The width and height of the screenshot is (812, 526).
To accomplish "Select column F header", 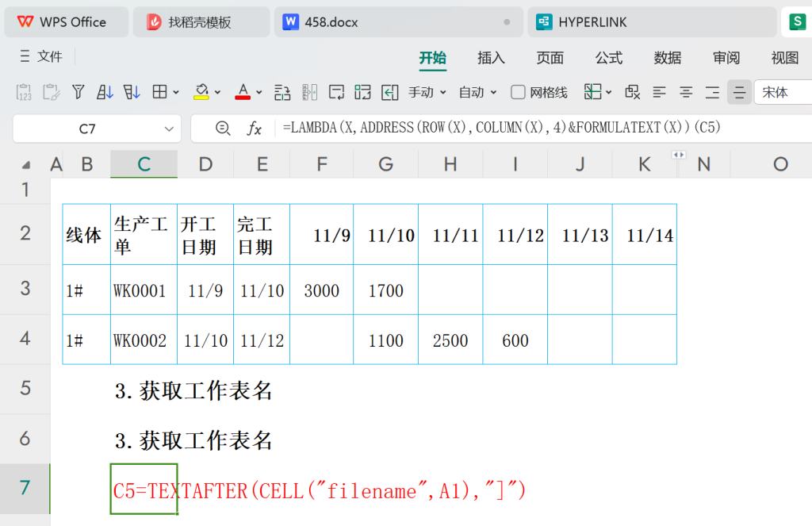I will [322, 164].
